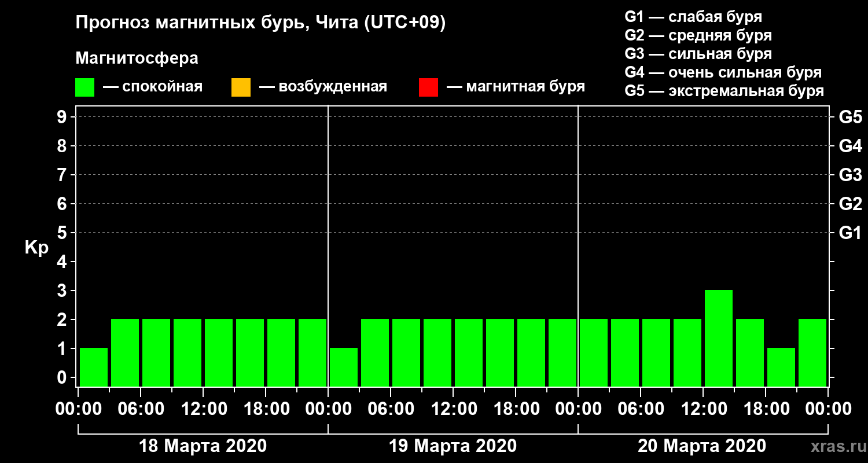The height and width of the screenshot is (463, 868).
Task: Click the last bar, 21:00–00:00 on 20 Марта
Action: coord(812,352)
